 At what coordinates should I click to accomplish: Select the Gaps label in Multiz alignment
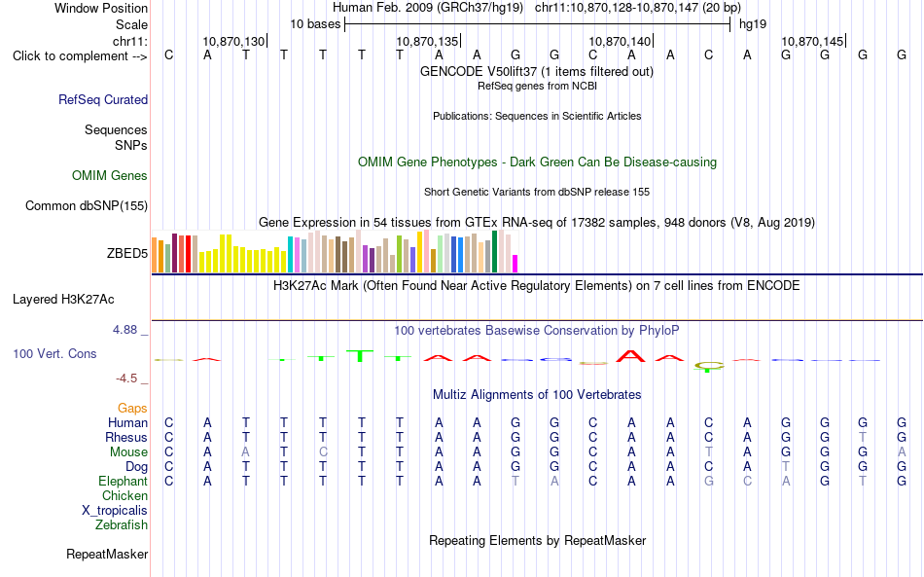tap(132, 408)
